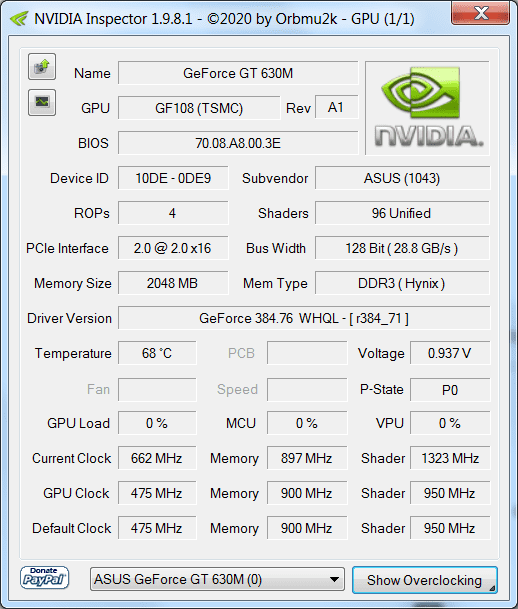Click the P-State P0 field
The image size is (518, 609).
tap(450, 390)
